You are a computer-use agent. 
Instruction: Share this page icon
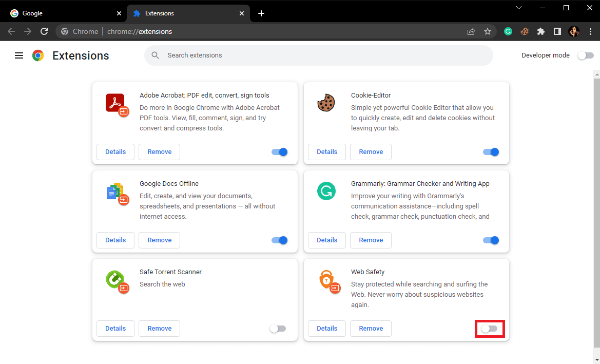point(471,31)
